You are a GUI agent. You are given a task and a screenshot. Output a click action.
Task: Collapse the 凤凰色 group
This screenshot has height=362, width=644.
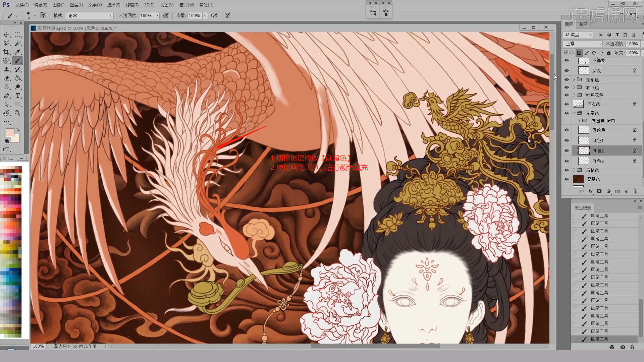574,113
